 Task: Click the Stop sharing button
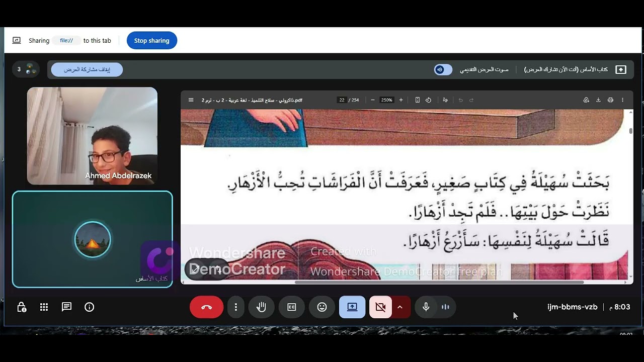tap(152, 41)
